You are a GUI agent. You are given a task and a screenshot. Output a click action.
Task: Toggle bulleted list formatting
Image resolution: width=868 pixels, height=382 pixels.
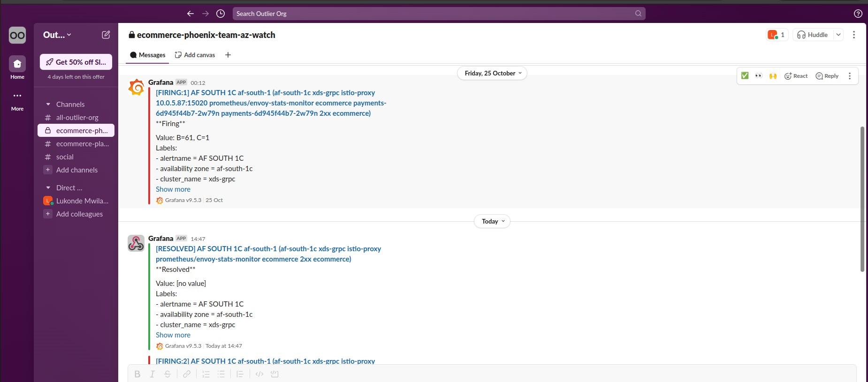(221, 374)
